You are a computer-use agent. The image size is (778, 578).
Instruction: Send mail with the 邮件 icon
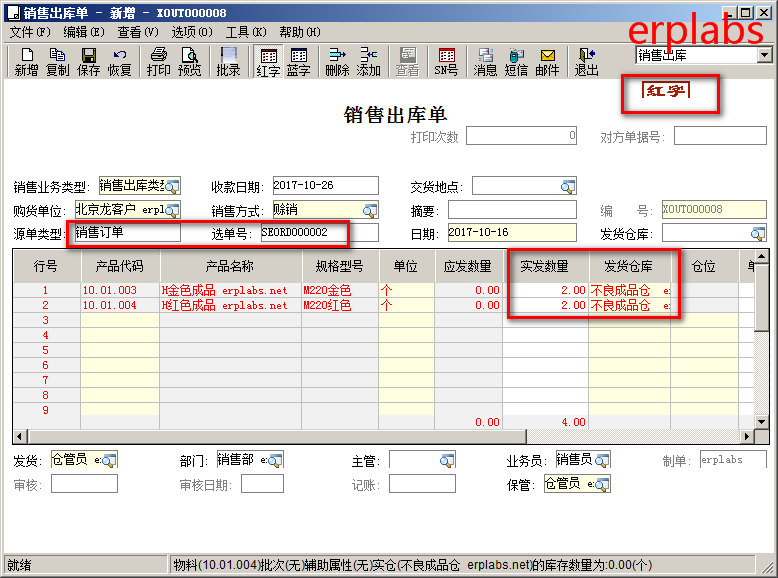tap(547, 62)
